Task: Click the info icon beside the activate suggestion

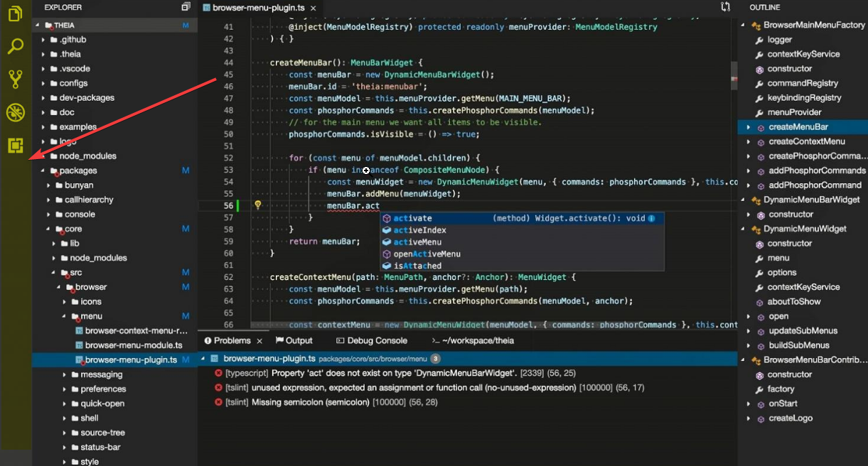Action: click(652, 218)
